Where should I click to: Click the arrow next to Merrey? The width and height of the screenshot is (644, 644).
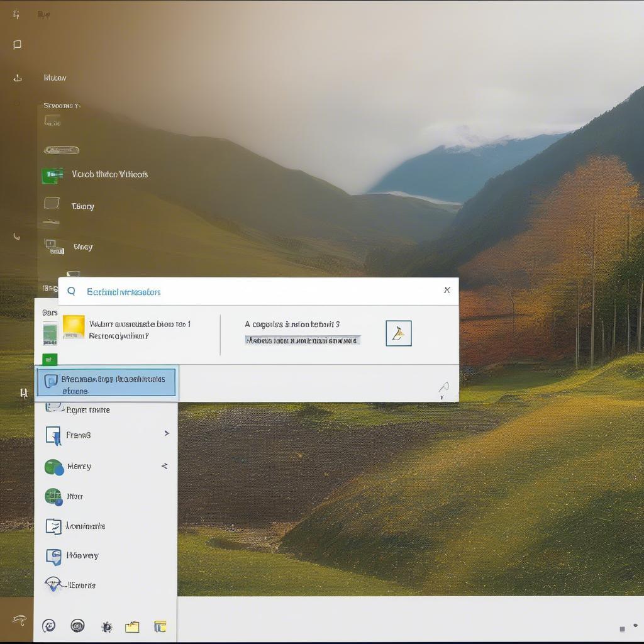(x=164, y=466)
